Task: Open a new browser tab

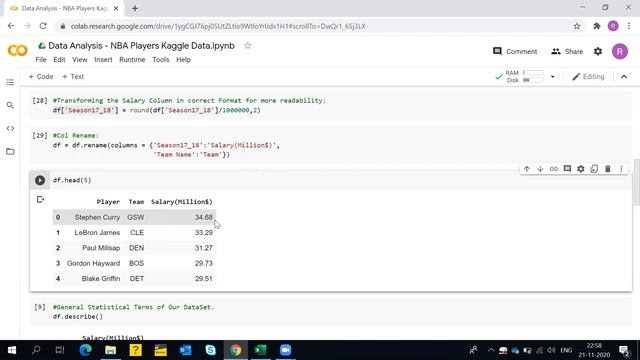Action: [135, 8]
